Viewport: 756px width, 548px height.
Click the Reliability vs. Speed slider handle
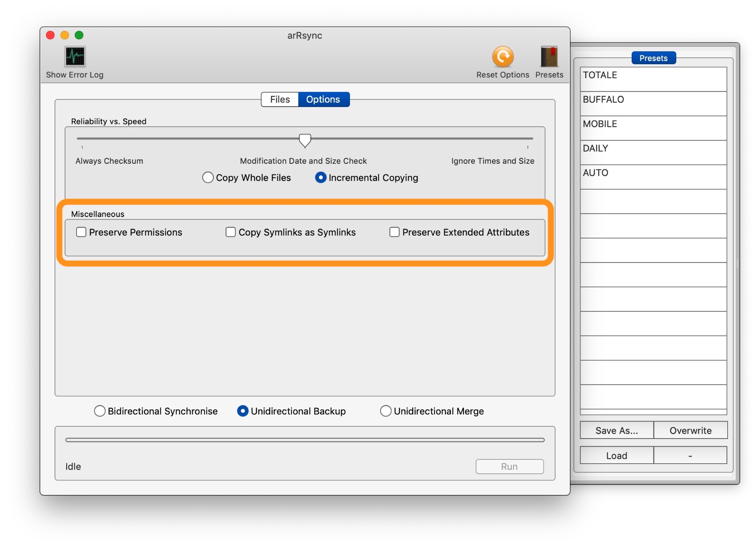coord(305,140)
